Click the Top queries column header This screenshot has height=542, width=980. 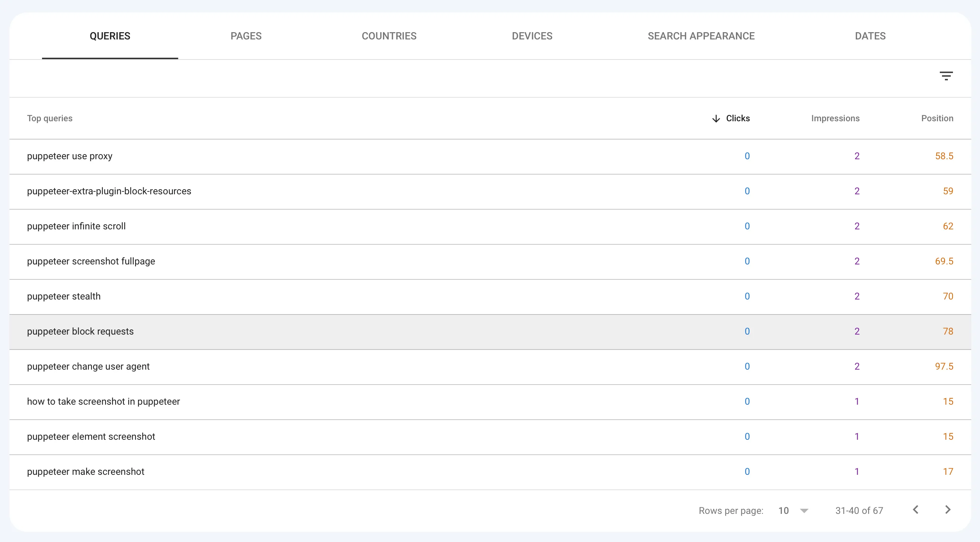49,118
